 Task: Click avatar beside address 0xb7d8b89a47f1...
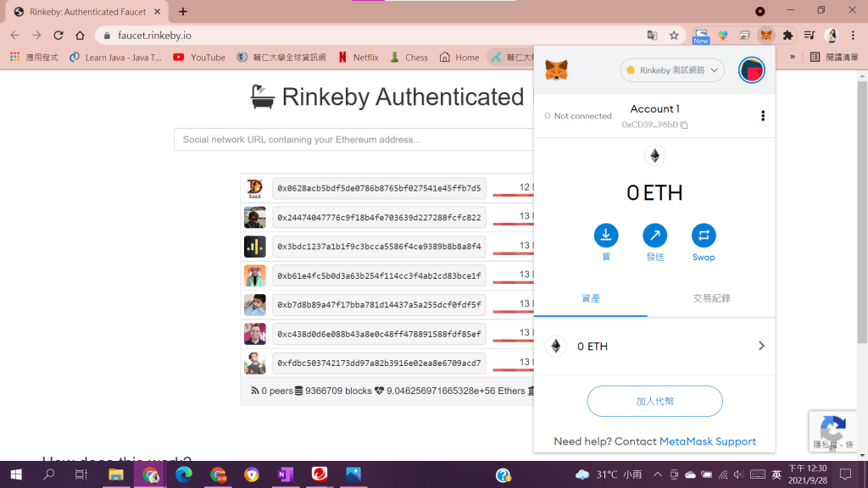pos(254,305)
